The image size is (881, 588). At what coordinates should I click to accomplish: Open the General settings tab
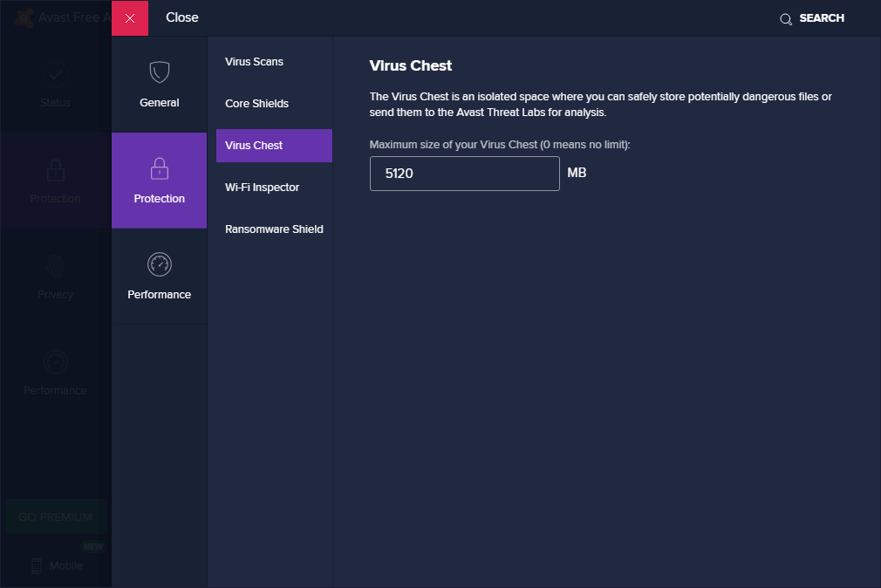[x=159, y=85]
